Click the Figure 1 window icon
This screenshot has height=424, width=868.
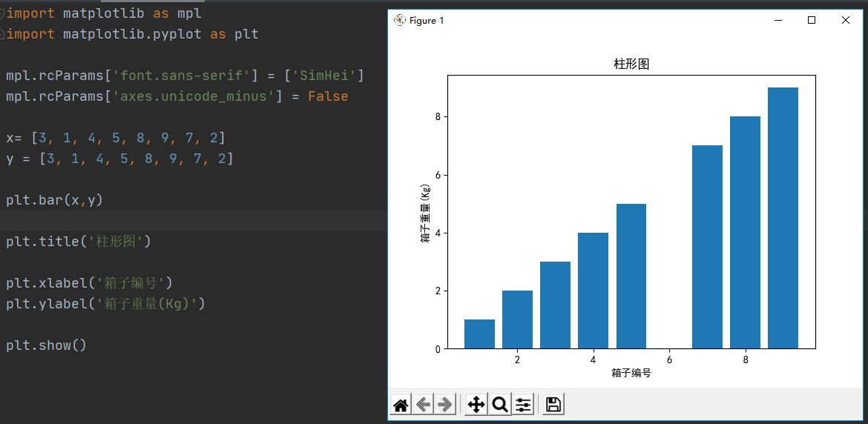(x=399, y=21)
